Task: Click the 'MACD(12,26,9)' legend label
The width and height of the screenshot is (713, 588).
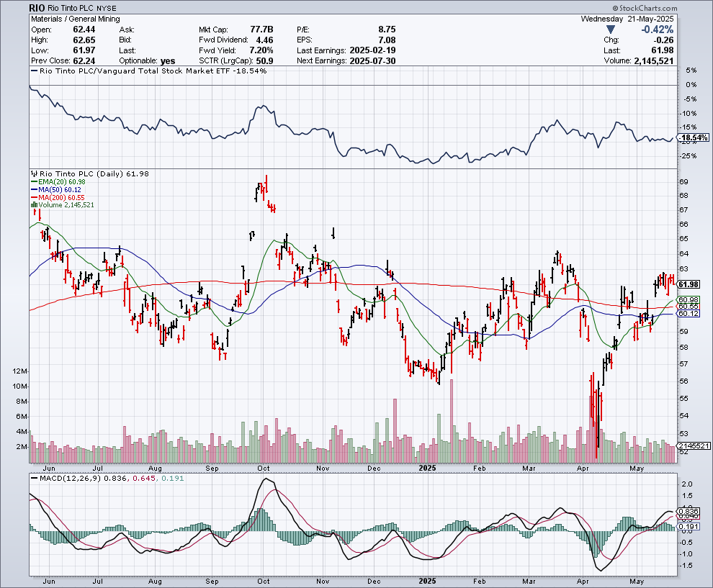Action: [x=71, y=479]
